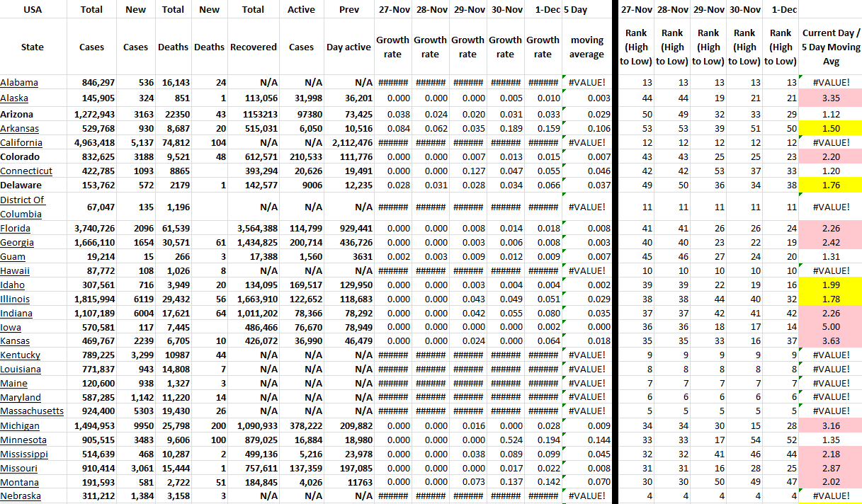
Task: Follow the California state link
Action: click(21, 143)
